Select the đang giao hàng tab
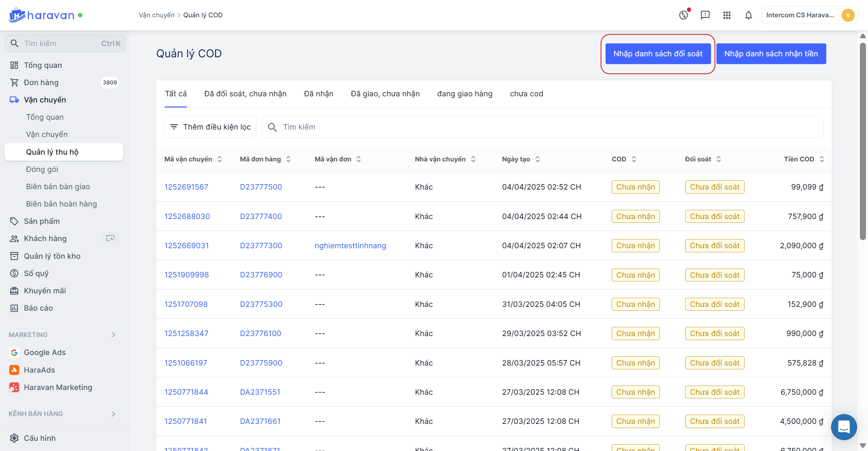This screenshot has height=451, width=868. tap(465, 94)
